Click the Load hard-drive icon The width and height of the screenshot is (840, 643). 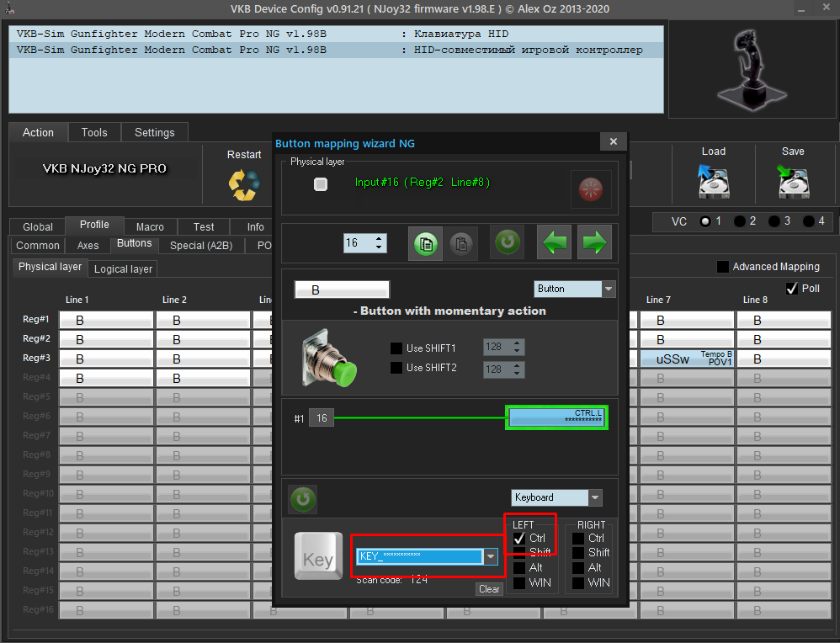714,182
